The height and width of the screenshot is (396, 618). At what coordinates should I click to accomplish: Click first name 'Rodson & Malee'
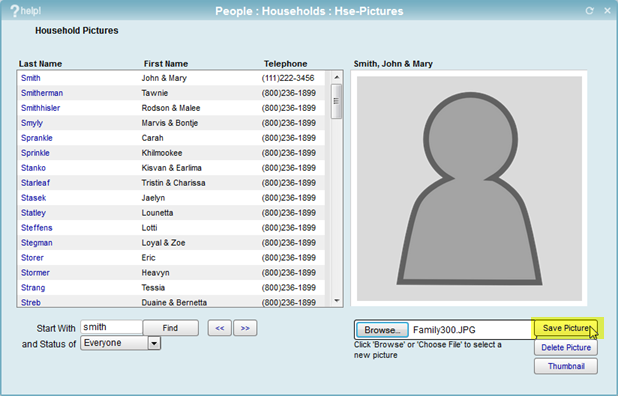171,108
